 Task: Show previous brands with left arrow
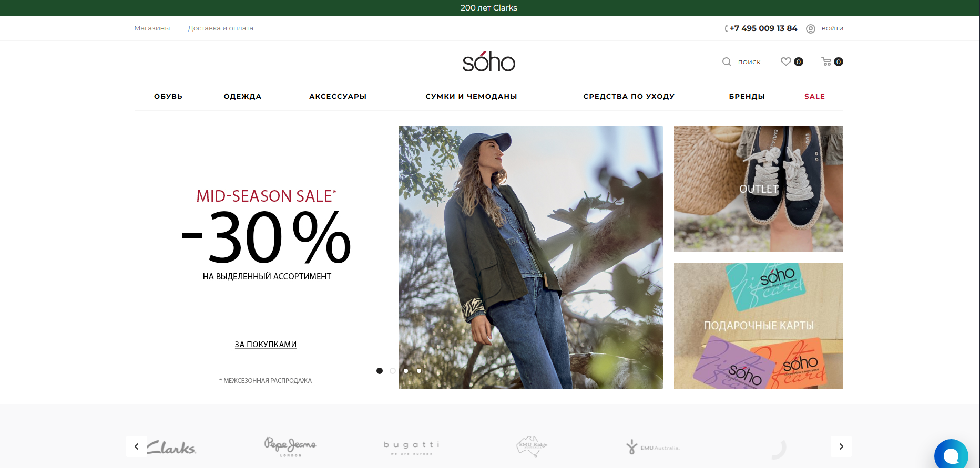[x=137, y=446]
